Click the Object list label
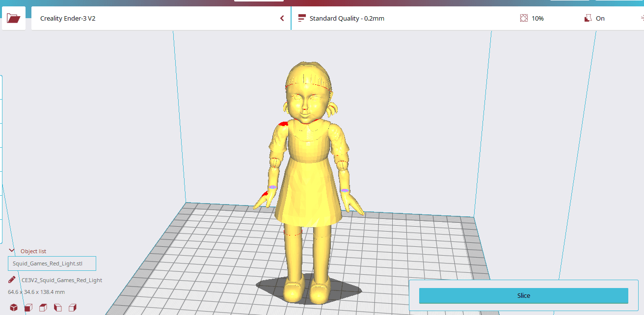Screen dimensions: 644x315 pyautogui.click(x=33, y=251)
